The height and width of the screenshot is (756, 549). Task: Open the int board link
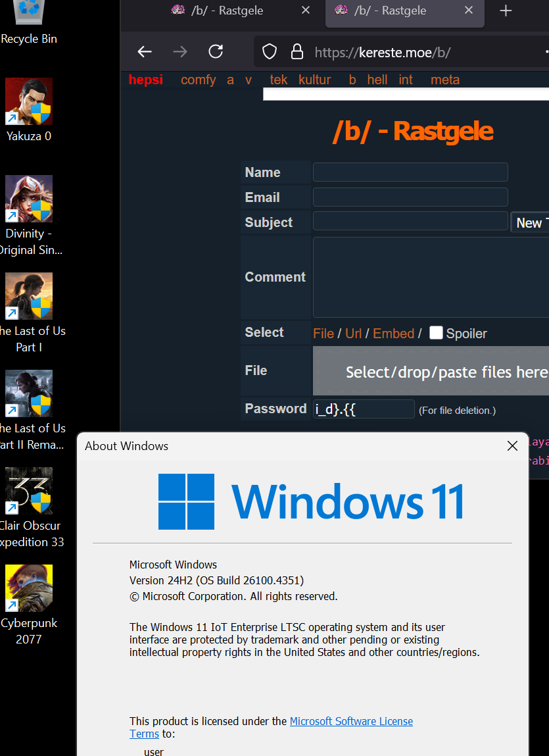pyautogui.click(x=406, y=80)
